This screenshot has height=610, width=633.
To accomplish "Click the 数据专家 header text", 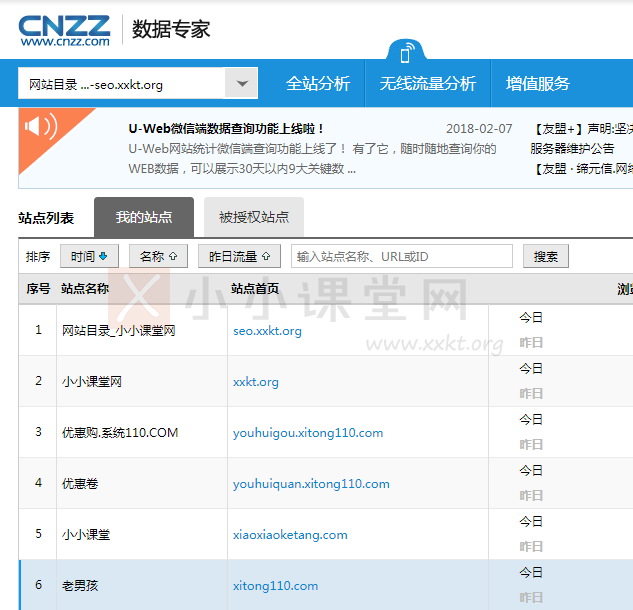I will [171, 29].
